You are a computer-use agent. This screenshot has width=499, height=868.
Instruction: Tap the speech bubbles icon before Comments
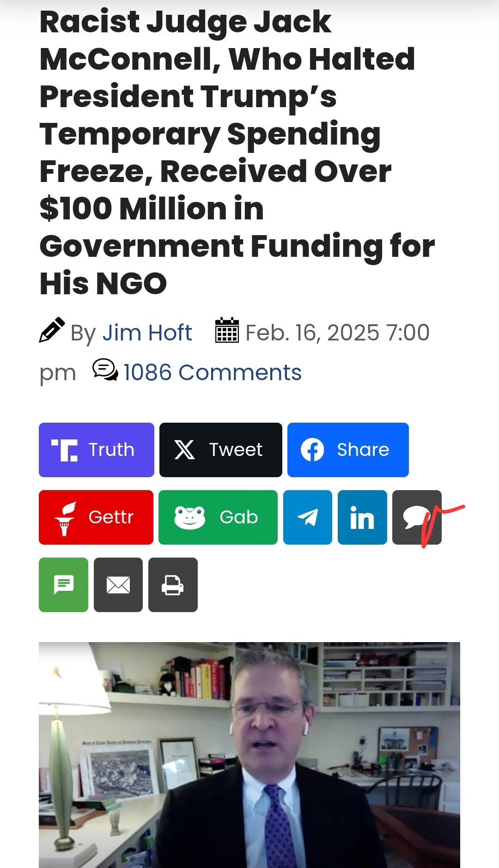point(105,370)
